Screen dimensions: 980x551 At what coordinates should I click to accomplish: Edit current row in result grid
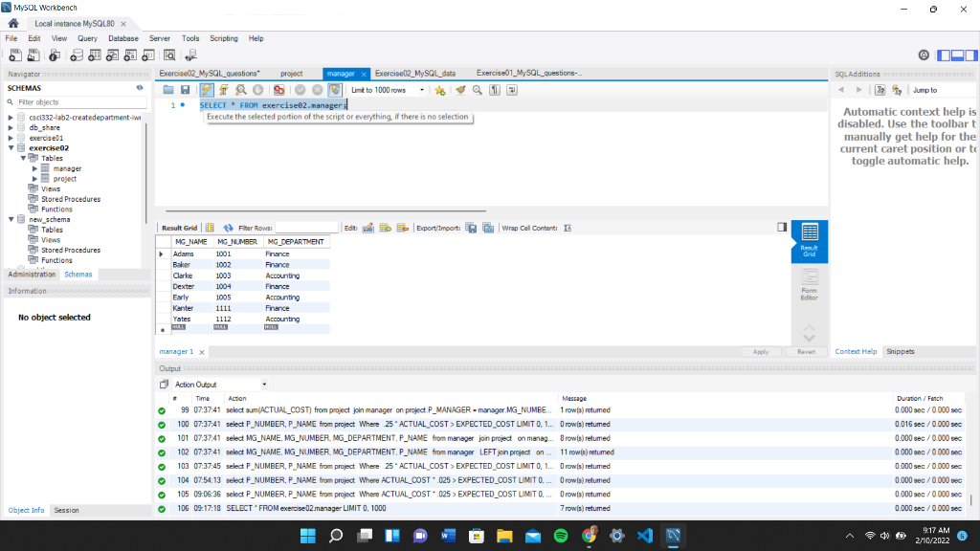pos(368,228)
